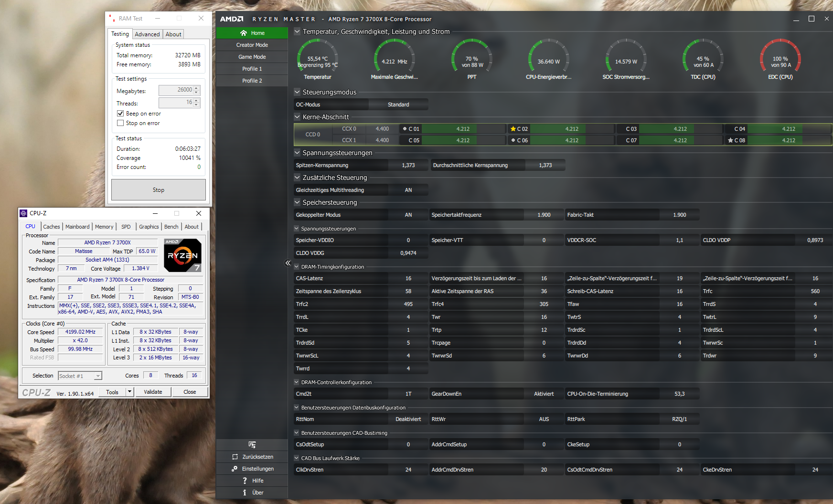Click the C 05 core speed bar
This screenshot has width=833, height=504.
463,140
